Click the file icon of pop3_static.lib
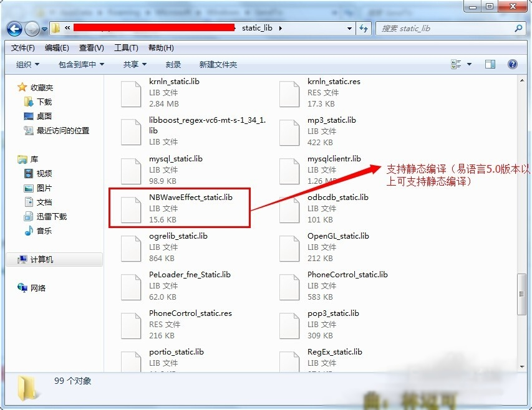The height and width of the screenshot is (410, 532). coord(289,326)
